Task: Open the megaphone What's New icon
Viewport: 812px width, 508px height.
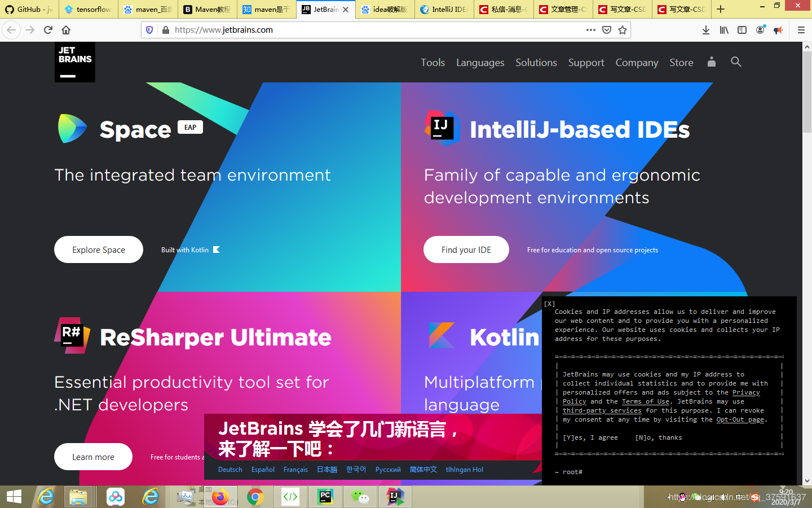Action: coord(778,30)
